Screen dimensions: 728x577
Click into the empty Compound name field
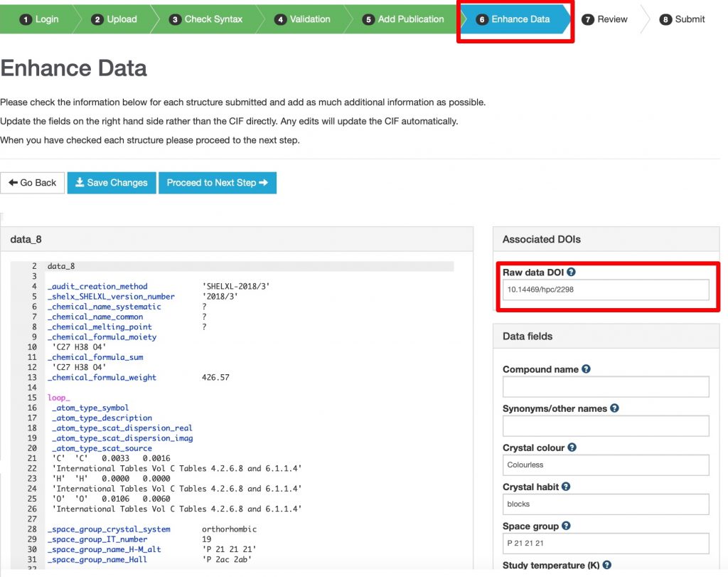pyautogui.click(x=605, y=387)
